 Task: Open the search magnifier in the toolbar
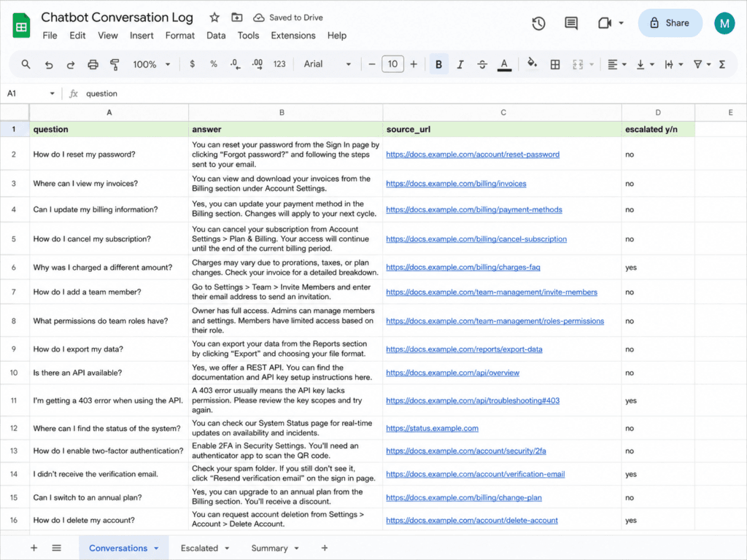coord(26,64)
